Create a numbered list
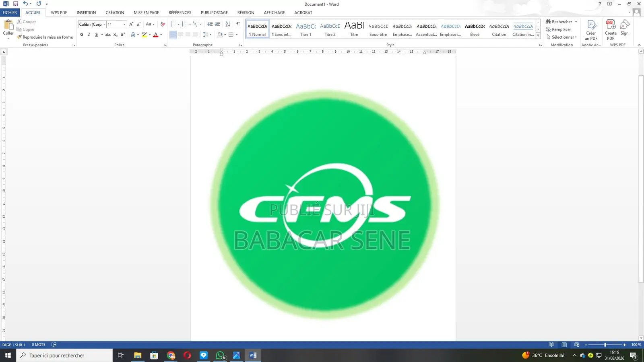The height and width of the screenshot is (362, 644). (x=184, y=24)
